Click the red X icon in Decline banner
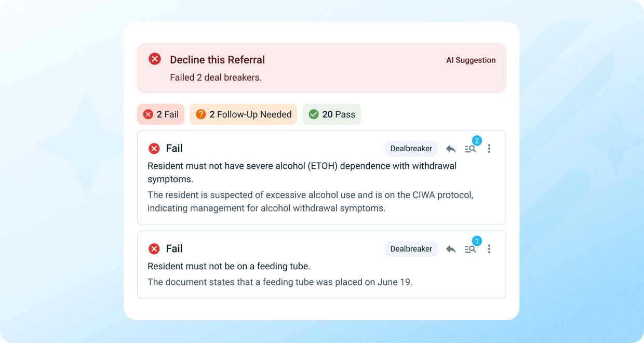 click(x=155, y=59)
